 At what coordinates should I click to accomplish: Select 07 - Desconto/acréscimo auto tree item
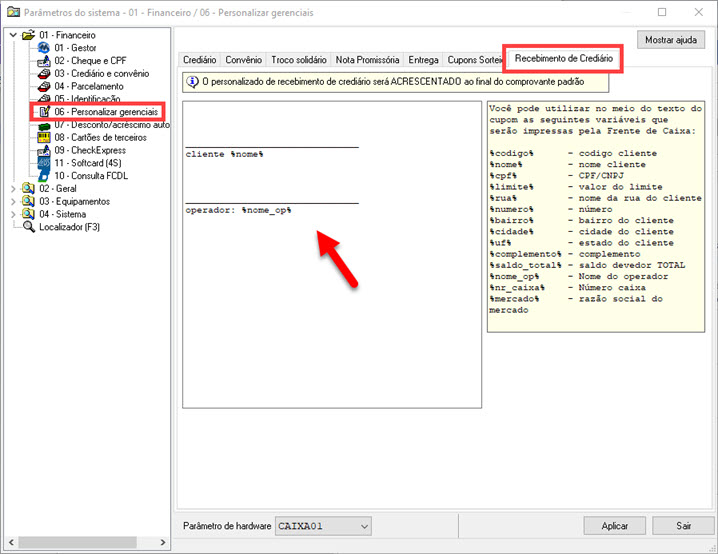[x=112, y=125]
